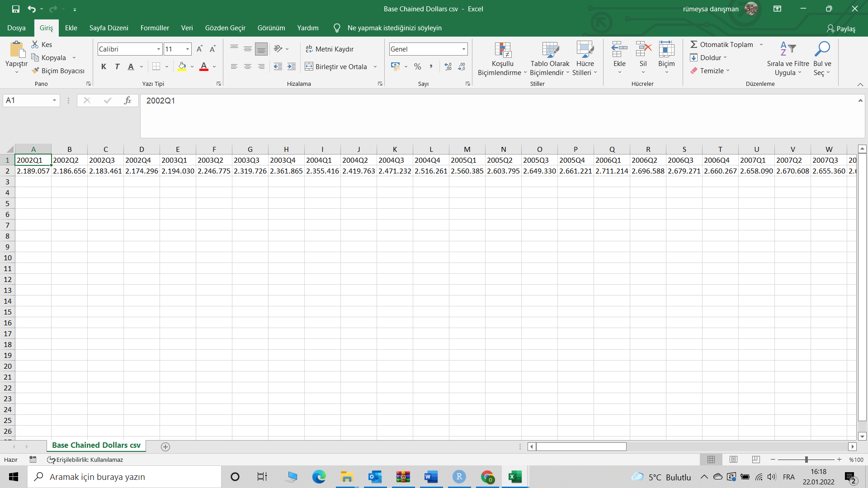Screen dimensions: 868x488
Task: Click the Find and Select (Bul ve Seç) magnifier
Action: coord(822,49)
